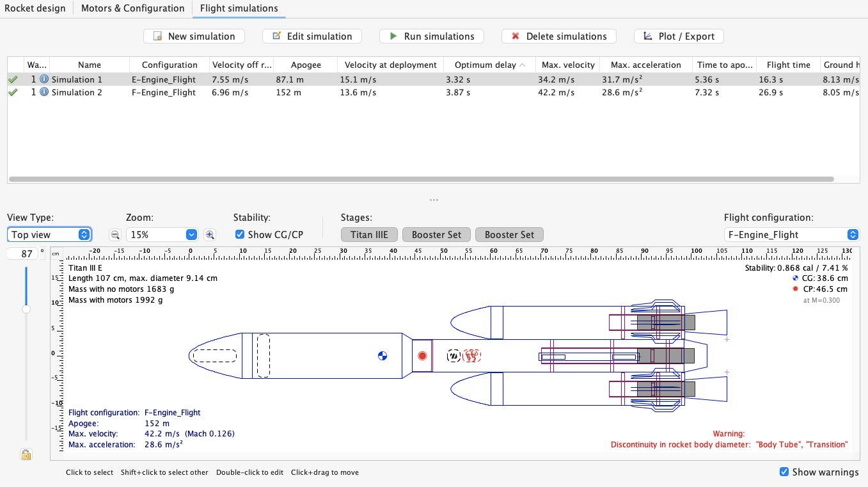Toggle the Show CG/CP checkbox
The width and height of the screenshot is (868, 487).
(240, 235)
